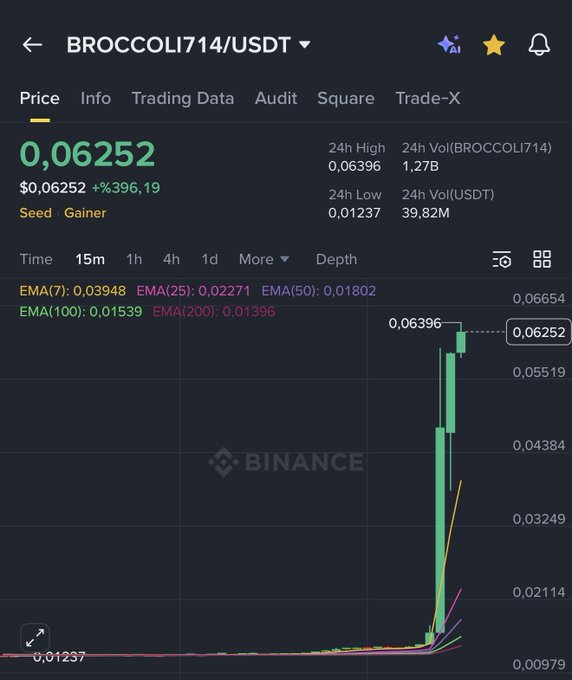Select the 15m chart interval
This screenshot has width=572, height=680.
[90, 259]
